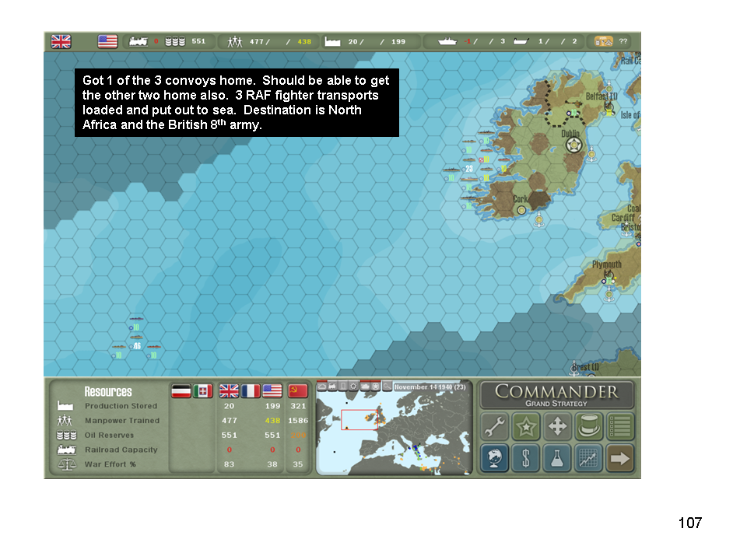Click the globe map button
The height and width of the screenshot is (560, 747).
[495, 458]
